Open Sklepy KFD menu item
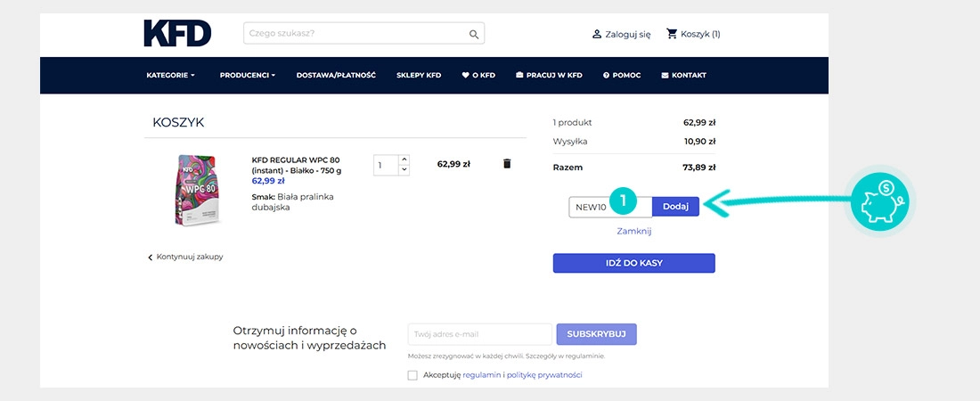Viewport: 980px width, 401px height. pos(419,75)
